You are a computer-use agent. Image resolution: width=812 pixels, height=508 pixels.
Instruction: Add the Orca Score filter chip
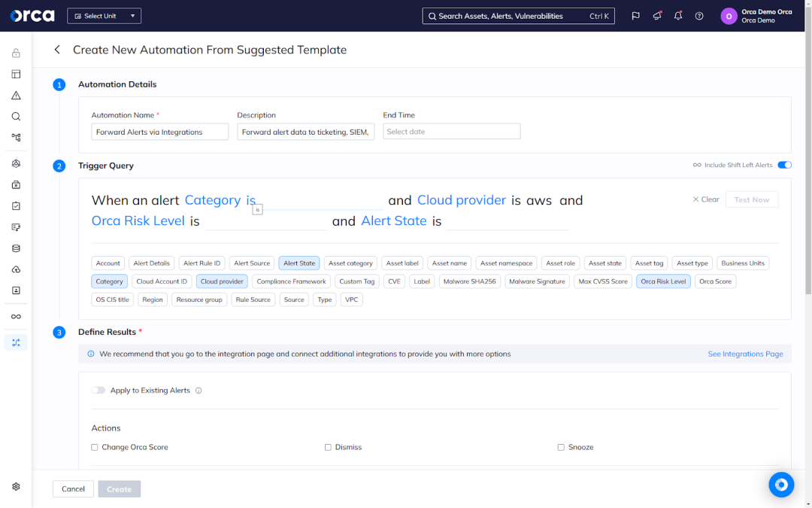(x=715, y=281)
